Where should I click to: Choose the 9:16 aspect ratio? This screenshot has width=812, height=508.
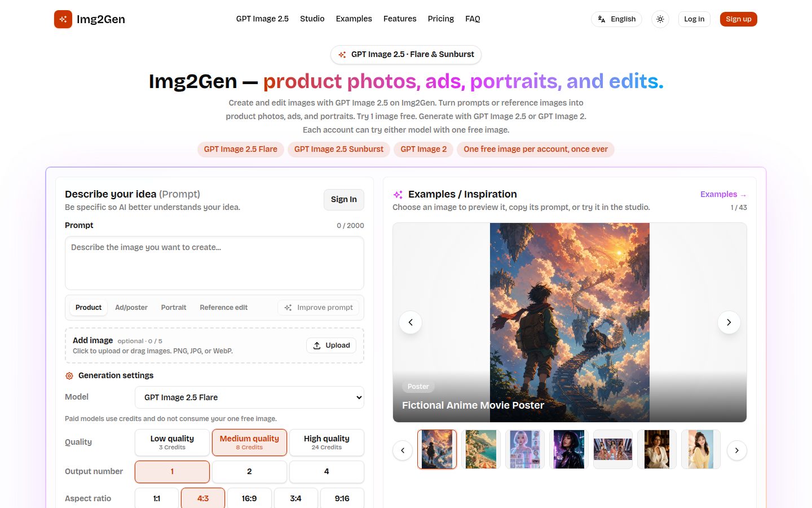click(x=342, y=498)
